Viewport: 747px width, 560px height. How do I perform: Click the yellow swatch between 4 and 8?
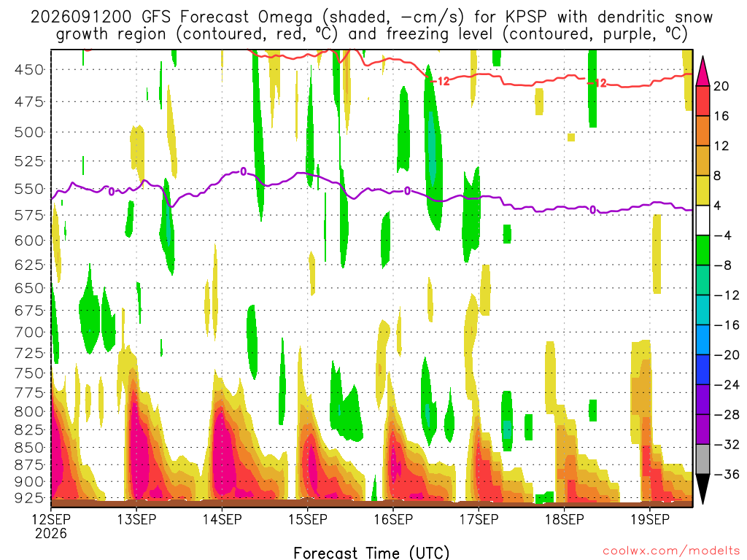[703, 190]
